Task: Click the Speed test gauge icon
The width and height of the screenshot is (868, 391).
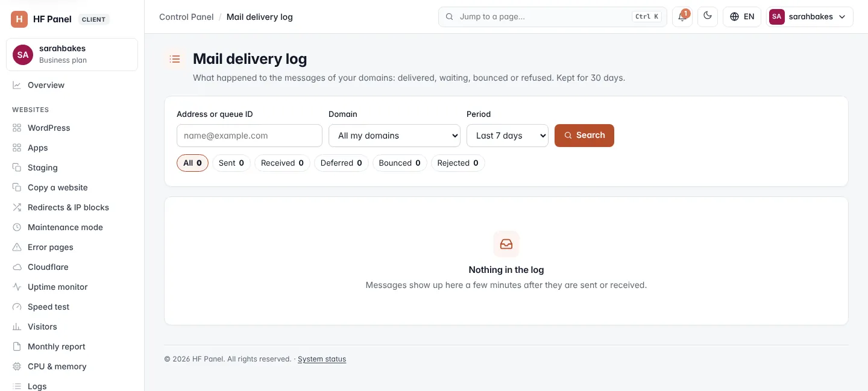Action: [x=17, y=307]
